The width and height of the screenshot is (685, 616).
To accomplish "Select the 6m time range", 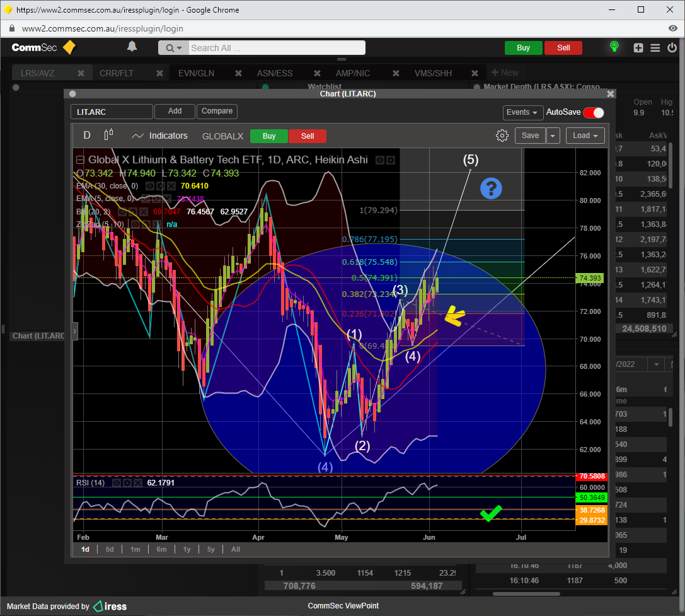I will click(x=161, y=549).
